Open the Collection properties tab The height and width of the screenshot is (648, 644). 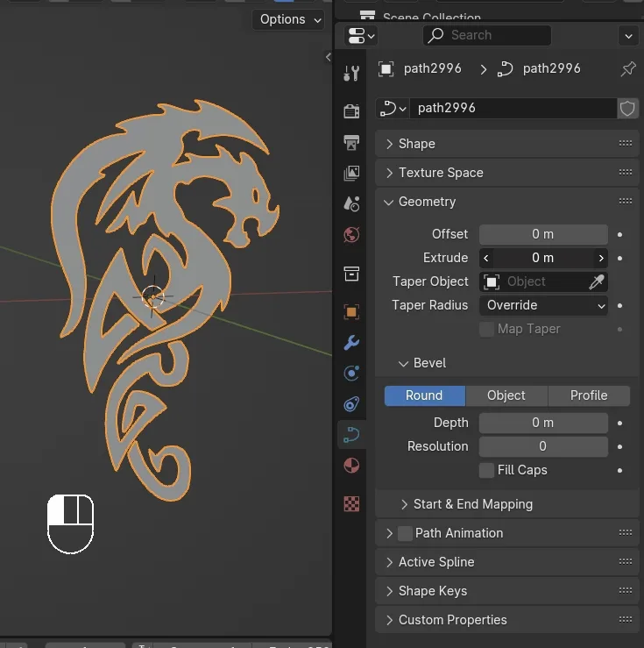pos(351,274)
